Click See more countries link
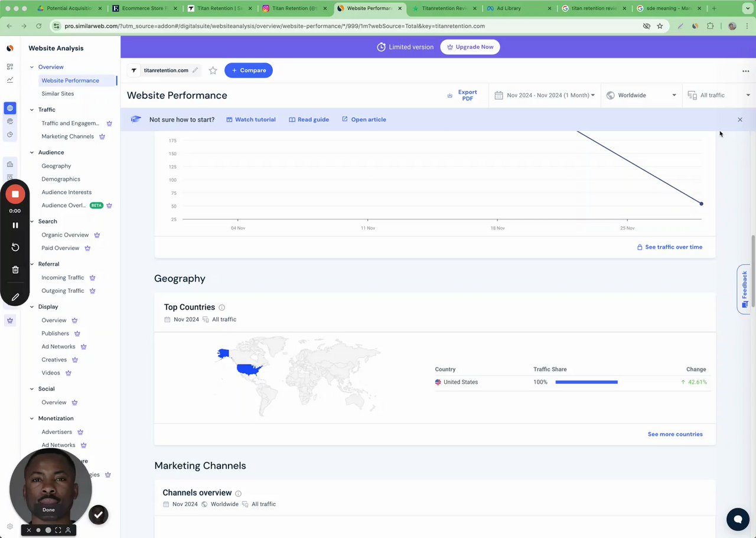 [675, 434]
